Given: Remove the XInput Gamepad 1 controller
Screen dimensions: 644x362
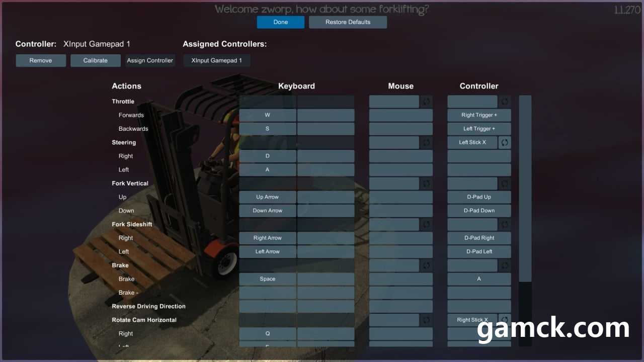Looking at the screenshot, I should pos(41,60).
